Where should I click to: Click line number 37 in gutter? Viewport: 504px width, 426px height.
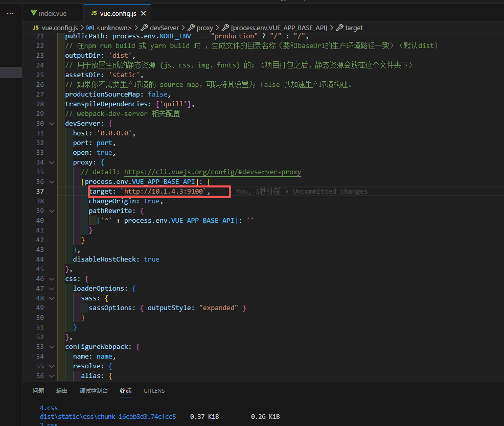click(x=40, y=192)
